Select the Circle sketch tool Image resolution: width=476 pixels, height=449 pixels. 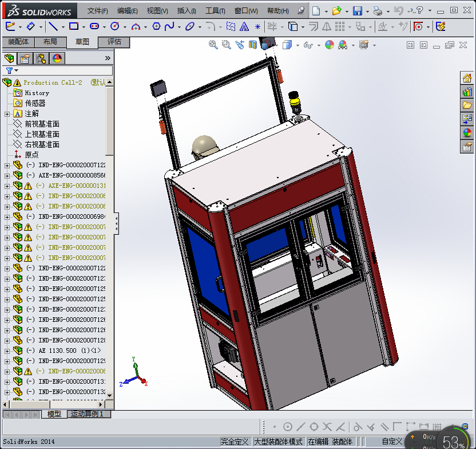point(115,26)
